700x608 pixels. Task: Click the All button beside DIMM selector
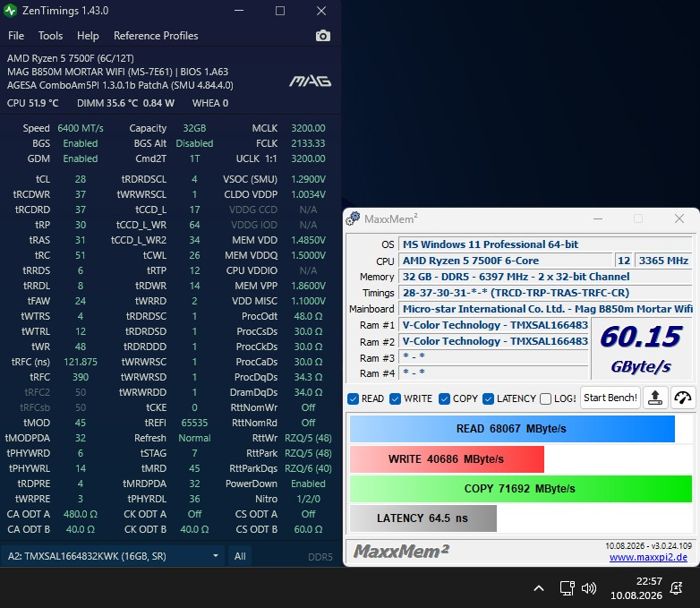click(x=240, y=556)
